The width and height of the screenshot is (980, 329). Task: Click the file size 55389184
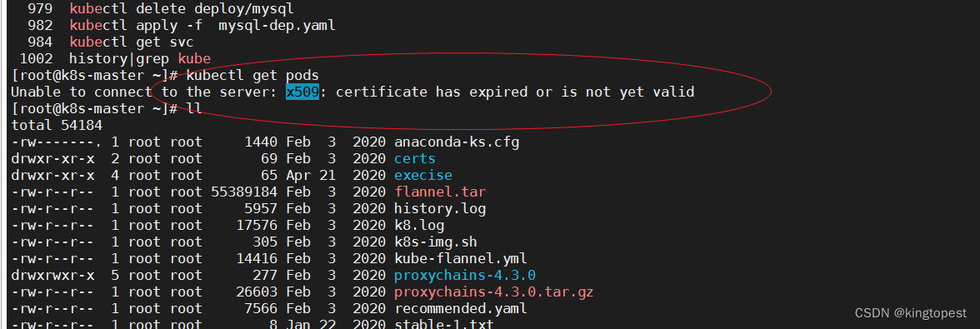[244, 192]
